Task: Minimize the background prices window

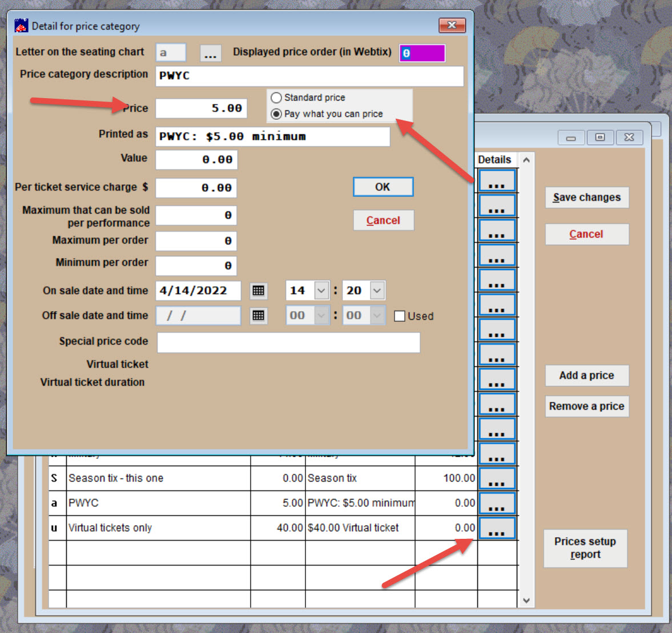Action: coord(571,138)
